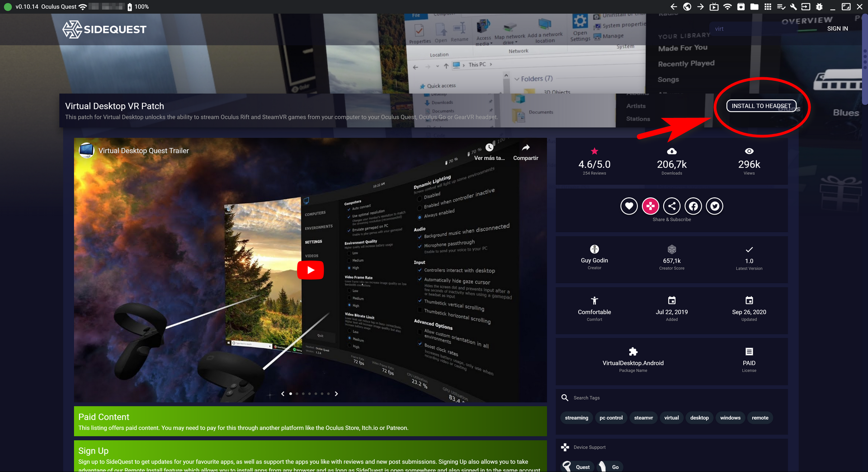Click the green headset connection status dot
This screenshot has height=472, width=868.
[8, 7]
